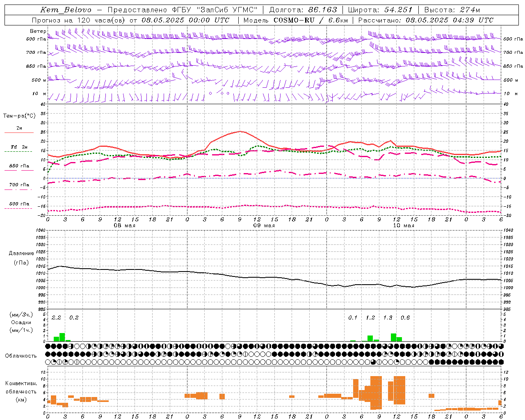525x420 pixels.
Task: Select the 08 мая date label
Action: pos(125,226)
